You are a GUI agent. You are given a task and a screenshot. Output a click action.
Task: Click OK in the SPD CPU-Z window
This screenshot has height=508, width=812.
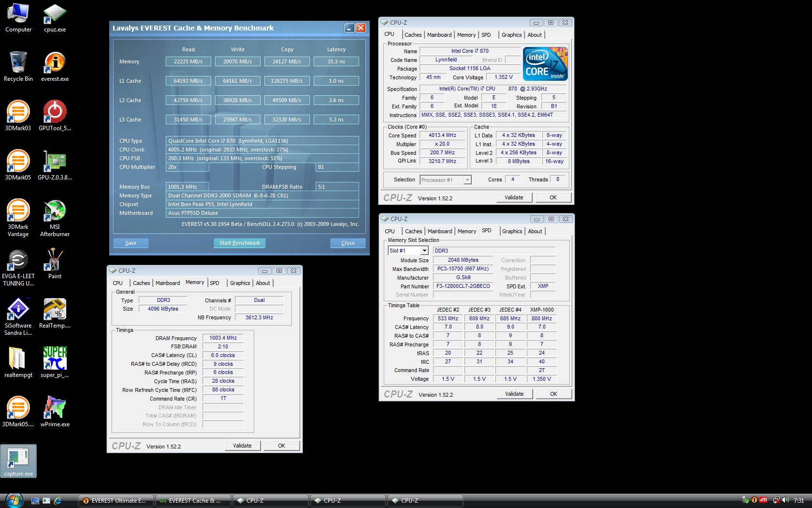(553, 394)
